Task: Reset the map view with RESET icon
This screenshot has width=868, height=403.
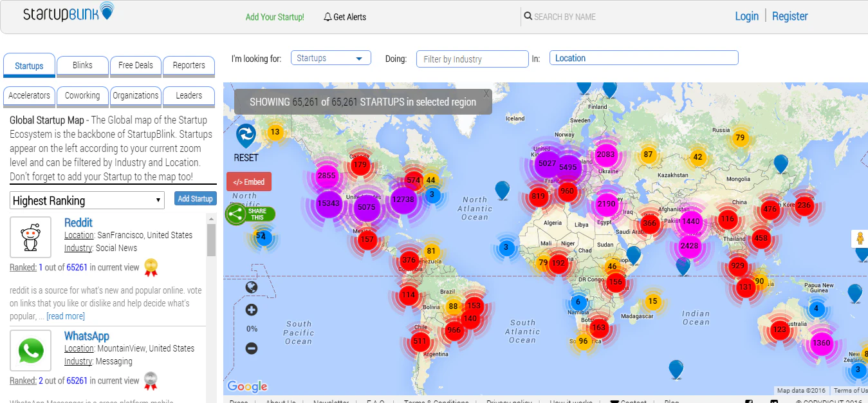Action: point(246,136)
